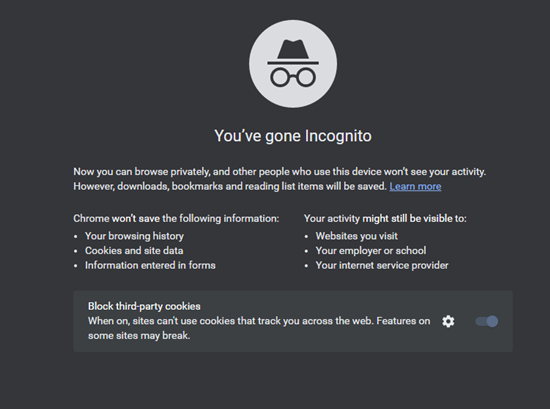550x409 pixels.
Task: Click the round glasses inside the Incognito logo
Action: click(x=293, y=78)
